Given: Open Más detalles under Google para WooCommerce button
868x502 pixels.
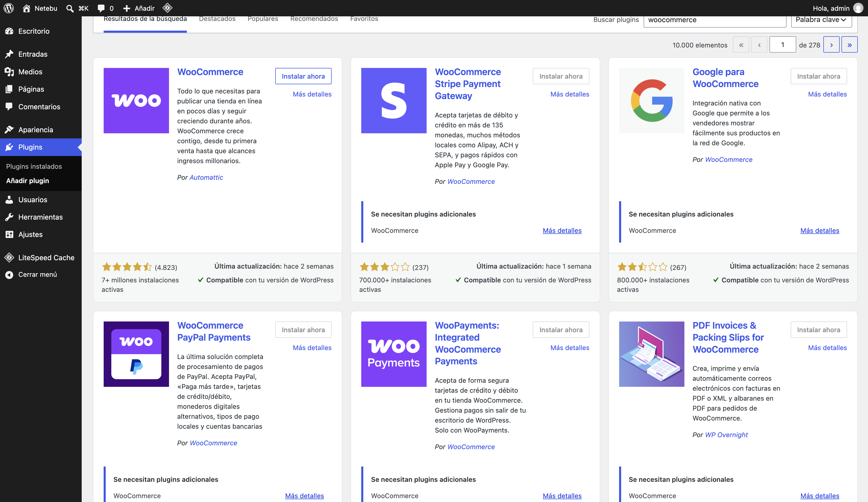Looking at the screenshot, I should (827, 94).
